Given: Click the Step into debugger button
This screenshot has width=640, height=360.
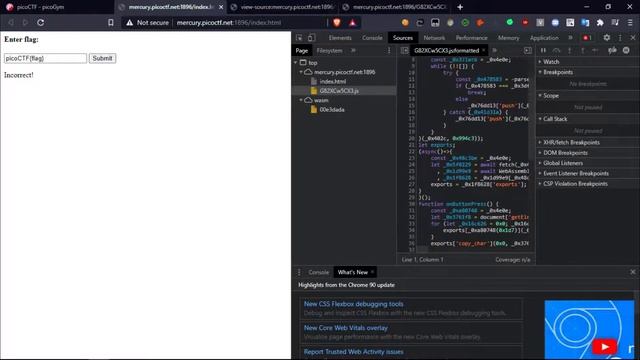Looking at the screenshot, I should pos(569,50).
